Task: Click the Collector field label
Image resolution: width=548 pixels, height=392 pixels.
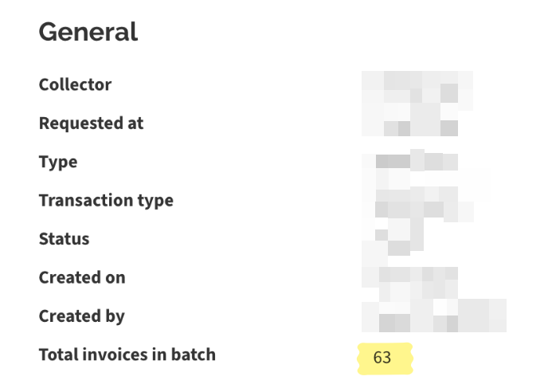Action: tap(75, 84)
